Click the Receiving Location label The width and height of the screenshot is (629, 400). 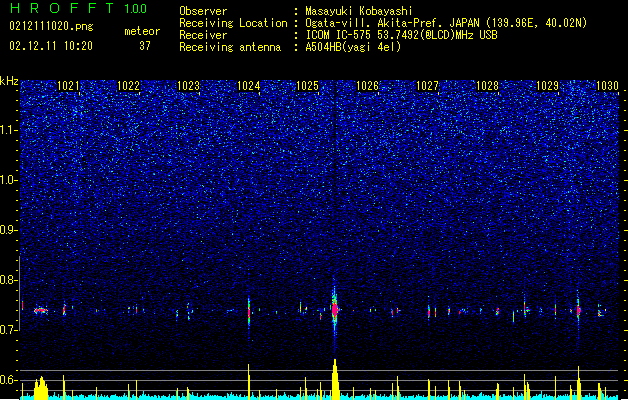[233, 23]
